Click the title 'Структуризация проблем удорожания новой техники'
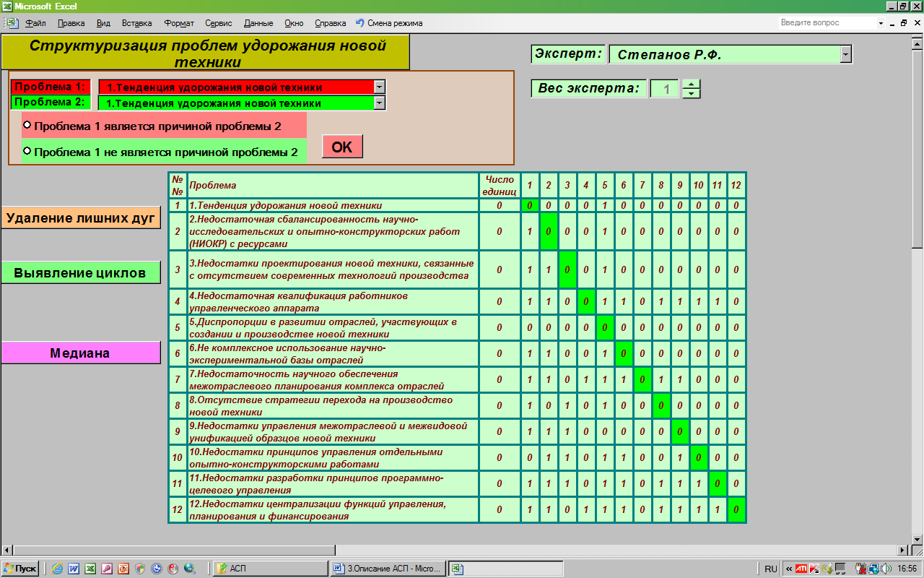 [x=206, y=52]
